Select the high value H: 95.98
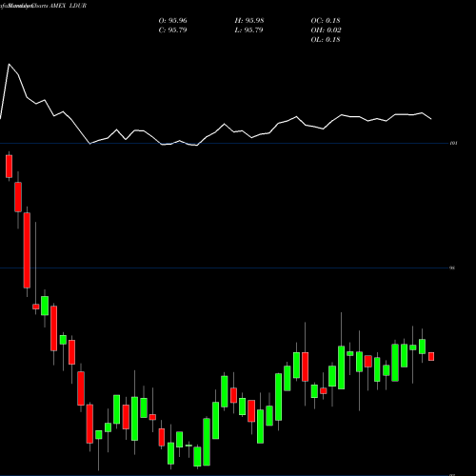The width and height of the screenshot is (476, 476). coord(249,21)
